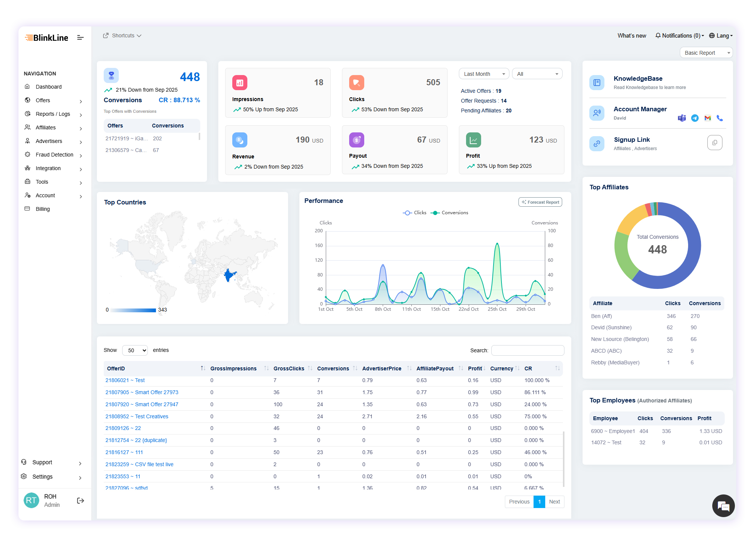Collapse the sidebar with the hamburger toggle
Viewport: 756px width, 545px height.
(x=80, y=37)
